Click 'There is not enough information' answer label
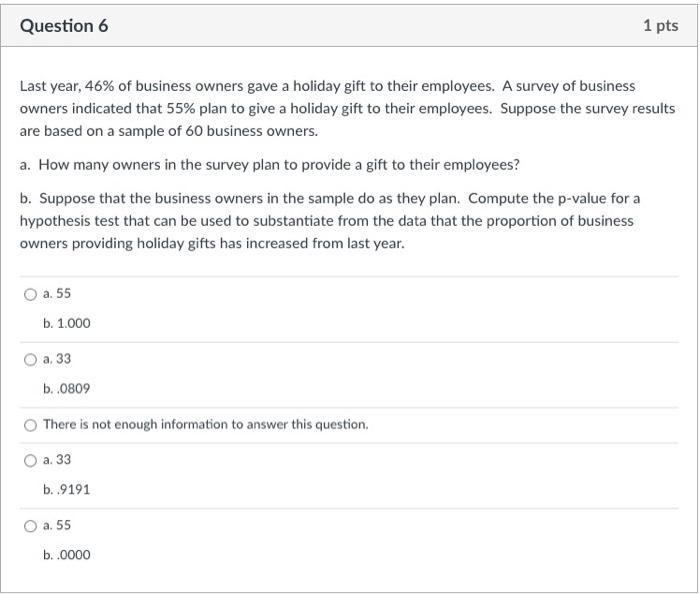The image size is (700, 595). click(x=206, y=424)
